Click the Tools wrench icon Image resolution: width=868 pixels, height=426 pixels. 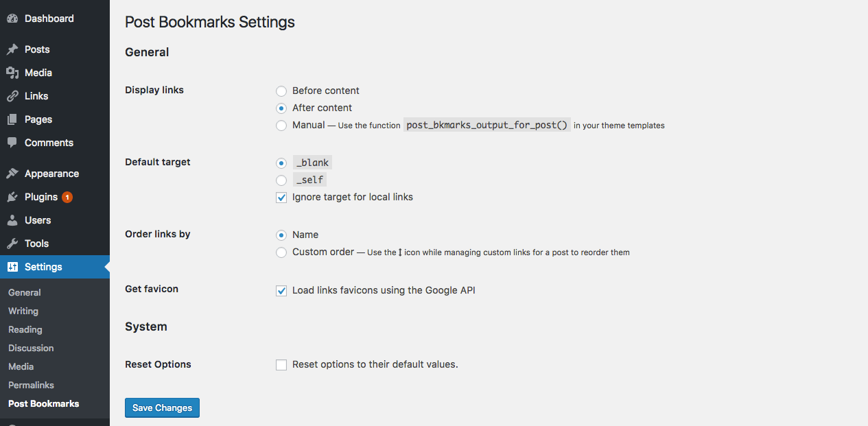12,244
